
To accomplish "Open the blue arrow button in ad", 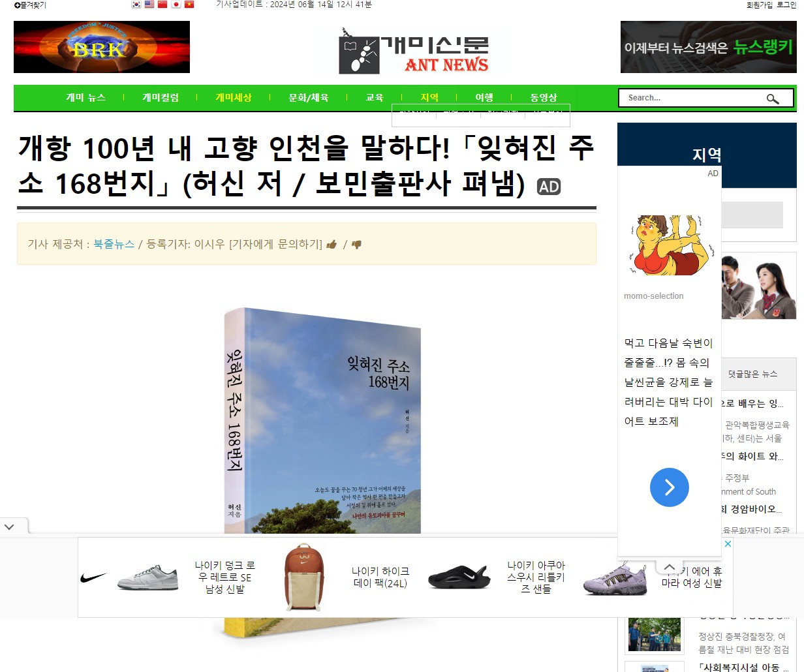I will coord(670,487).
